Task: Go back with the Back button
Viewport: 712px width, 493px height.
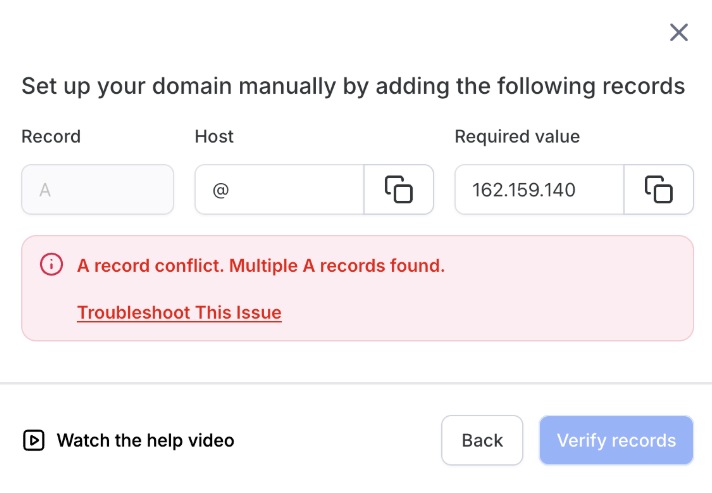Action: [482, 440]
